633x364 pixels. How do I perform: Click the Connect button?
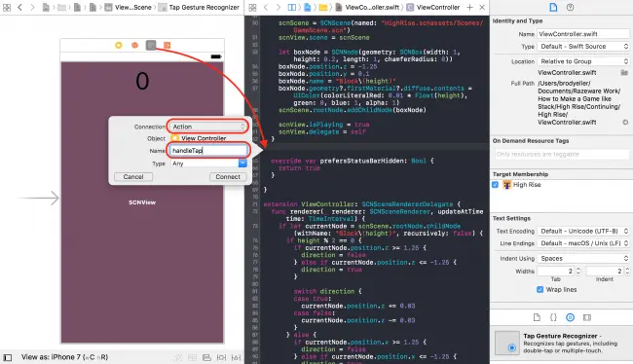(228, 177)
